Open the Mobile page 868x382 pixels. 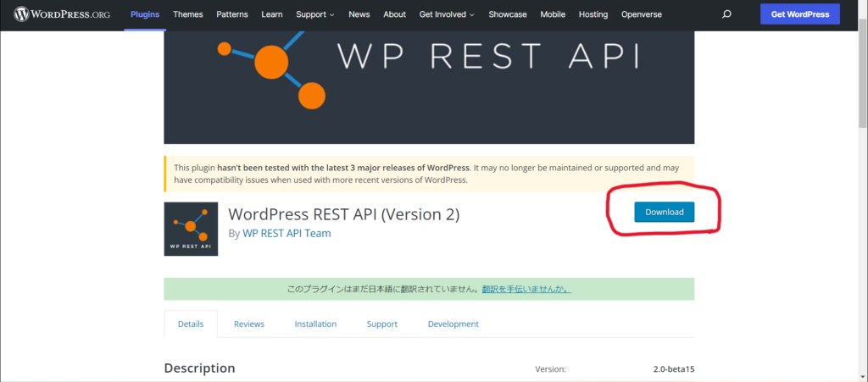tap(553, 14)
